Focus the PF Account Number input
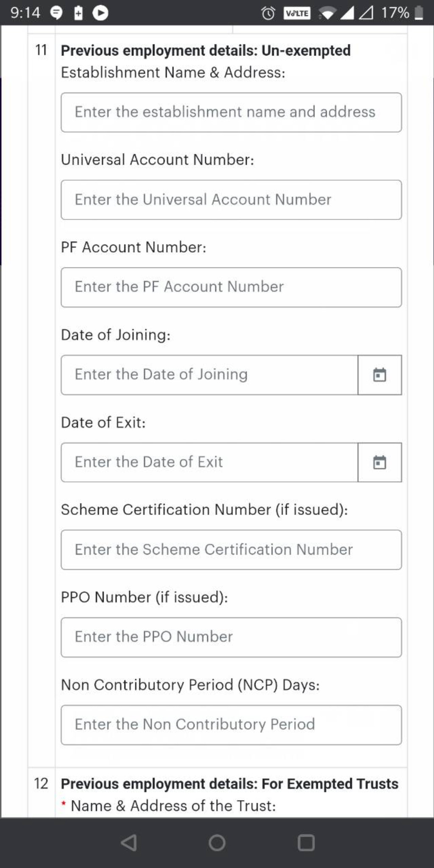 coord(231,287)
